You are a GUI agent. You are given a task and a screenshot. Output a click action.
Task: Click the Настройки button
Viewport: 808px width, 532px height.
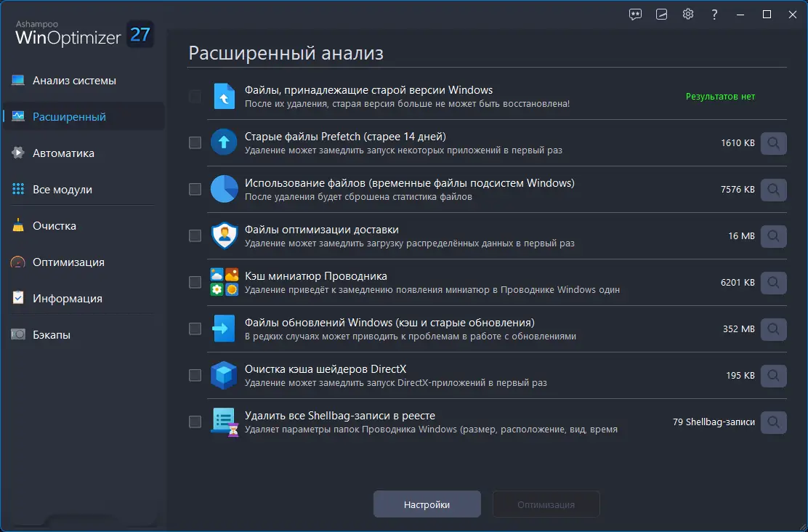[427, 504]
